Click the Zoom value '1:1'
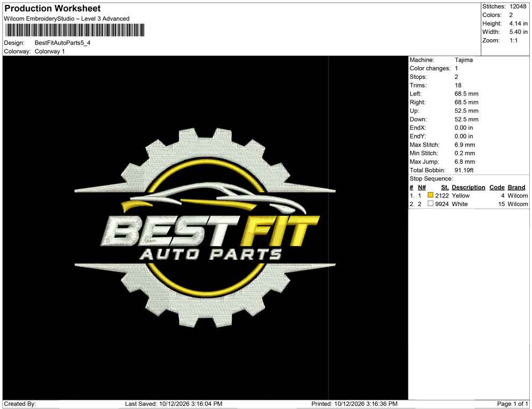Screen dimensions: 532x409 [513, 40]
